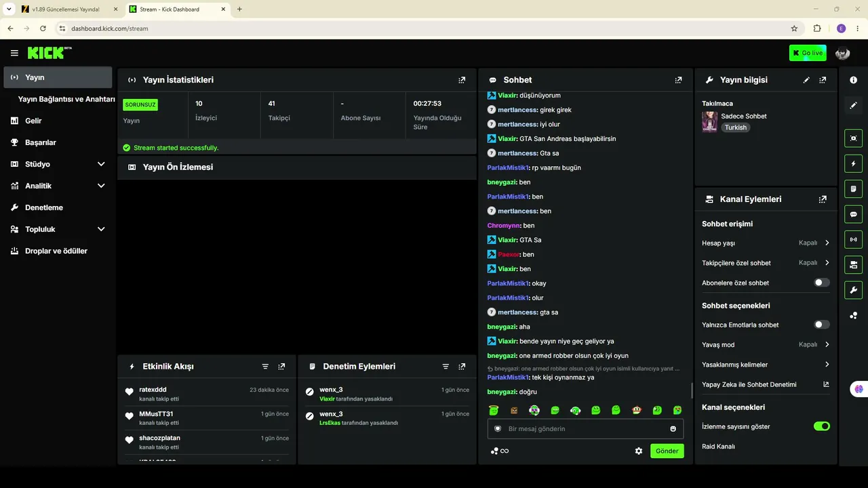Pop out the Denetim Eylemleri panel
Screen dimensions: 868x488
coord(462,367)
